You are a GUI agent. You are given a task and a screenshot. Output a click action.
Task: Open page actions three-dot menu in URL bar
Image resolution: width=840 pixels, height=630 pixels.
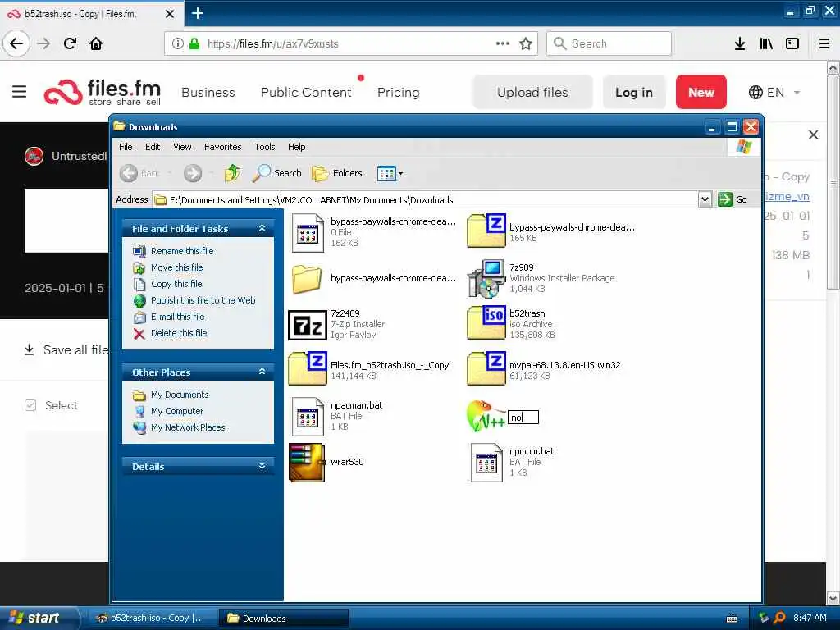503,43
